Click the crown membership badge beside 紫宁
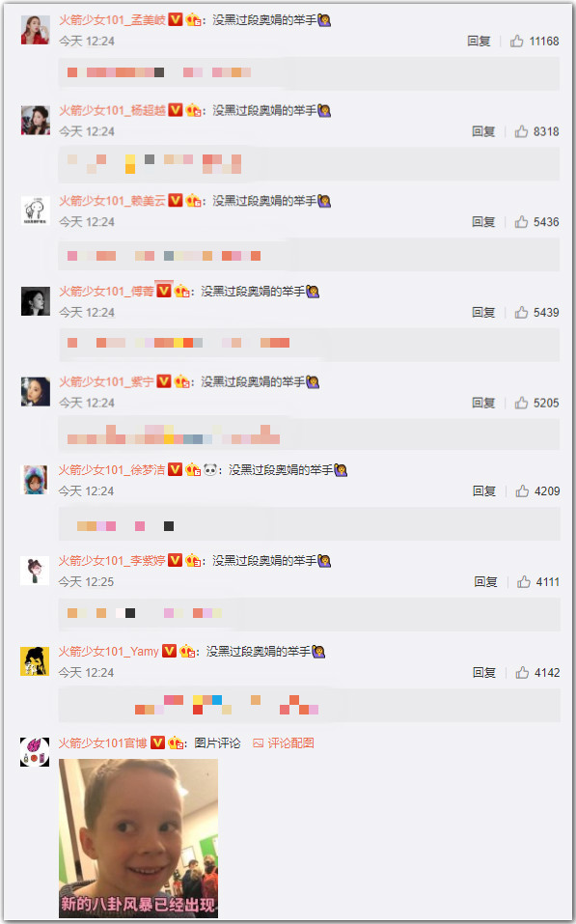 [x=181, y=381]
